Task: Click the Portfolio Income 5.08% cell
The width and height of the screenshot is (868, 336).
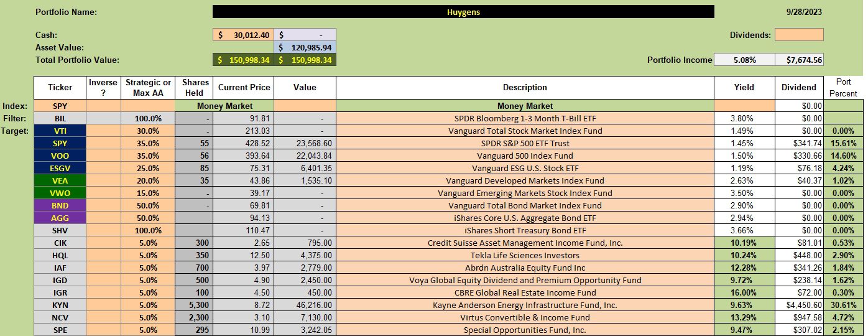Action: click(744, 60)
